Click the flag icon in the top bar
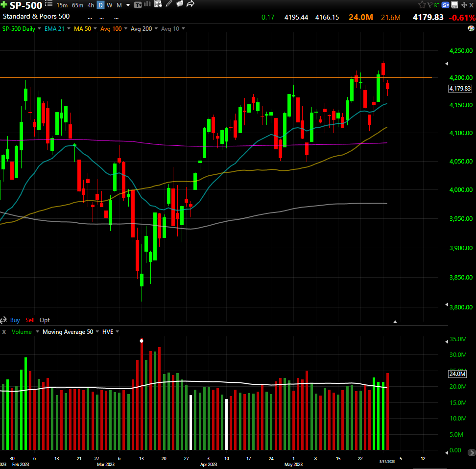This screenshot has height=469, width=476. [x=430, y=5]
